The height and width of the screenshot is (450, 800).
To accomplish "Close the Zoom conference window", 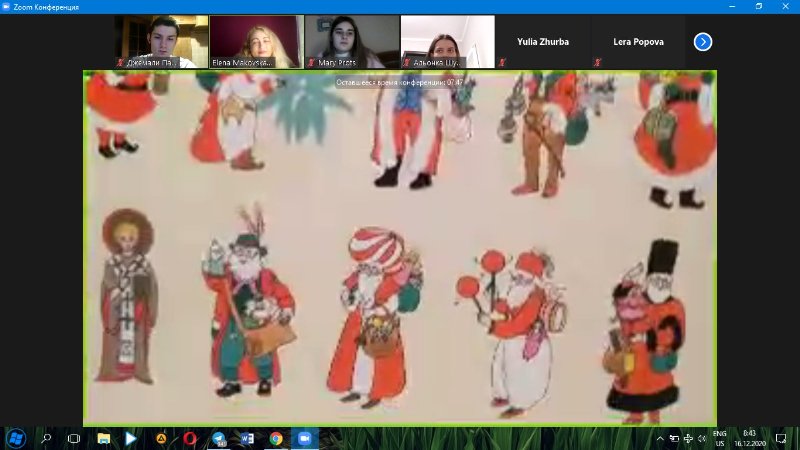I will [786, 6].
